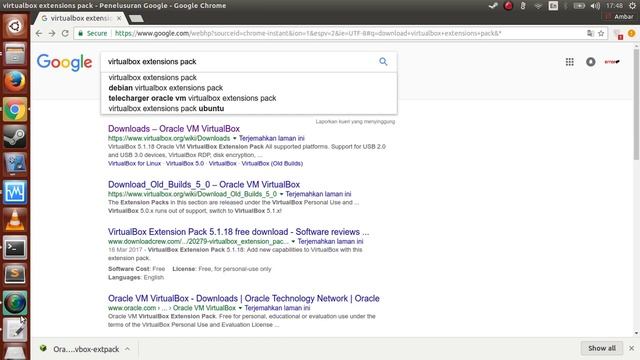The width and height of the screenshot is (640, 360).
Task: Open a new Chrome tab
Action: point(136,18)
